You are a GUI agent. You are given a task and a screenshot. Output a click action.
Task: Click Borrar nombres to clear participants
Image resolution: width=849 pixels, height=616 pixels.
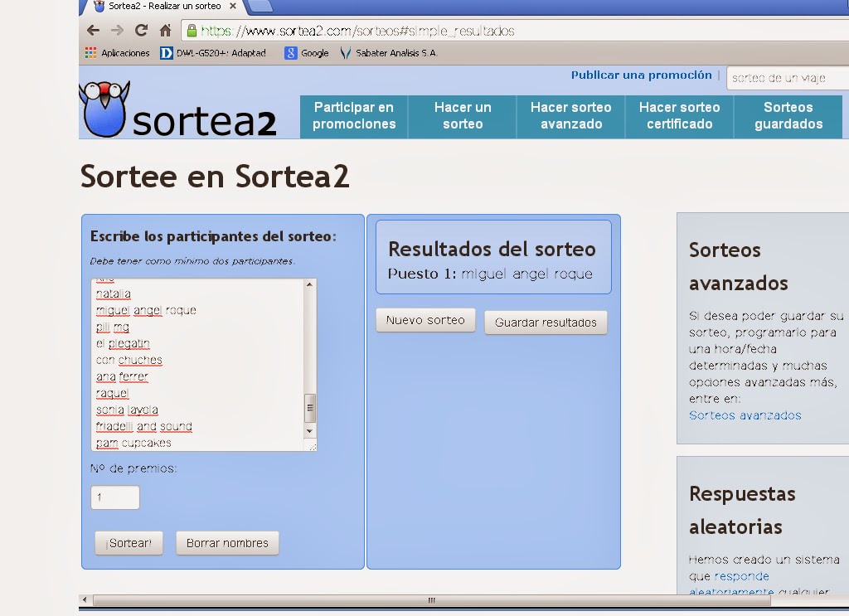pos(227,543)
